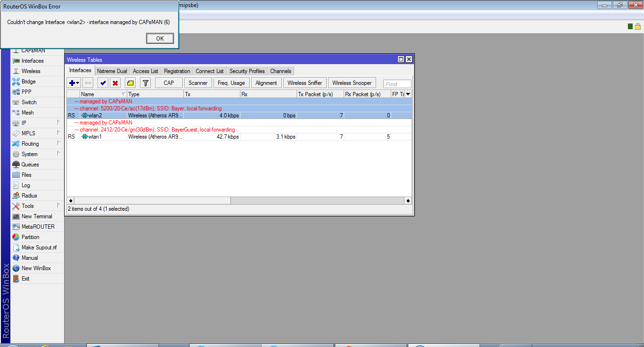This screenshot has height=347, width=644.
Task: Expand the IP submenu
Action: pyautogui.click(x=24, y=123)
